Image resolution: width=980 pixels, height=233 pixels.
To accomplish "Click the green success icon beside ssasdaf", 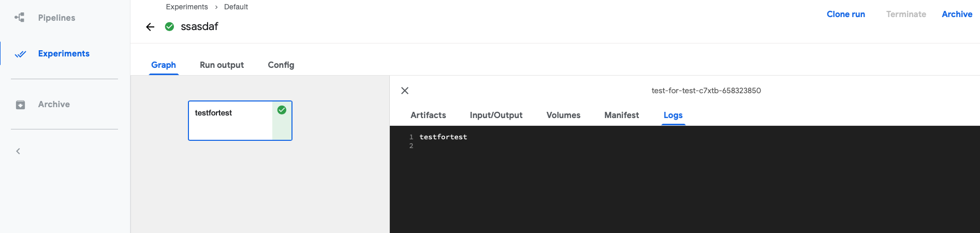I will pos(169,26).
